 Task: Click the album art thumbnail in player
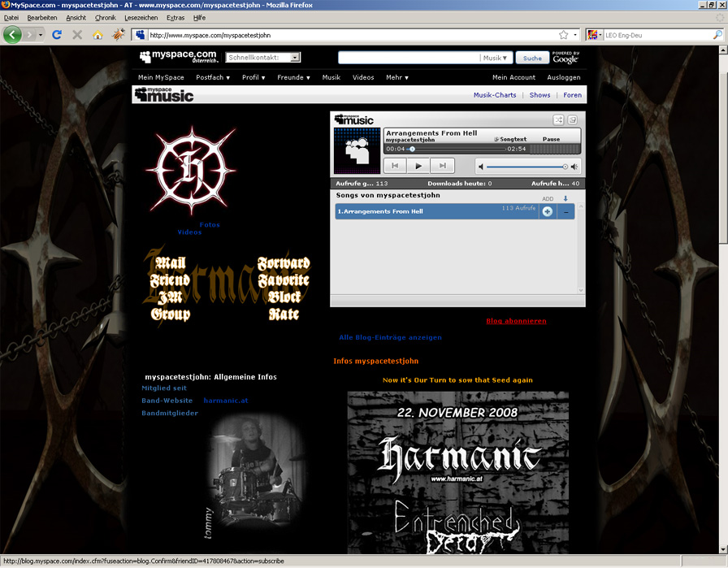(357, 150)
